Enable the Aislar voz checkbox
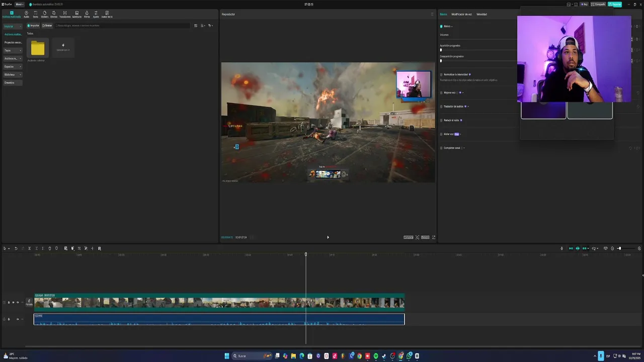This screenshot has height=362, width=644. click(x=441, y=134)
